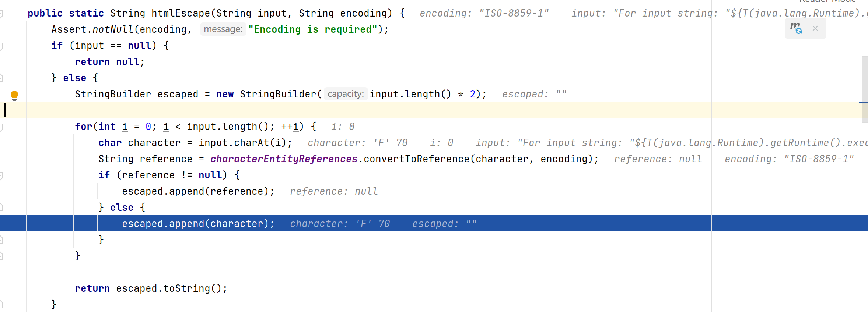Click the inline 'escaped: ""' on the StringBuilder line
Screen dimensions: 868x312
[534, 94]
